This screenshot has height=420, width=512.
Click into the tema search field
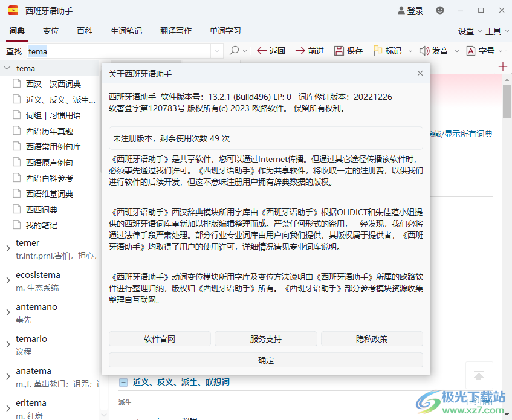119,51
